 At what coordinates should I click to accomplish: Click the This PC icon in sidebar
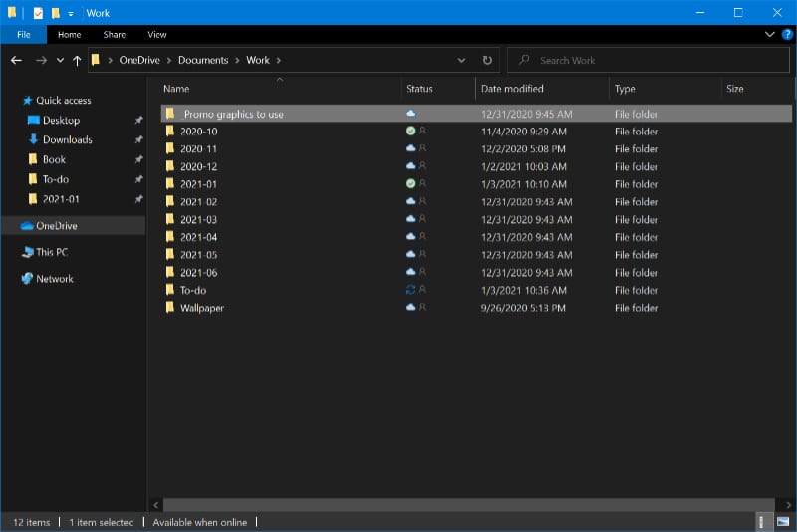tap(28, 252)
